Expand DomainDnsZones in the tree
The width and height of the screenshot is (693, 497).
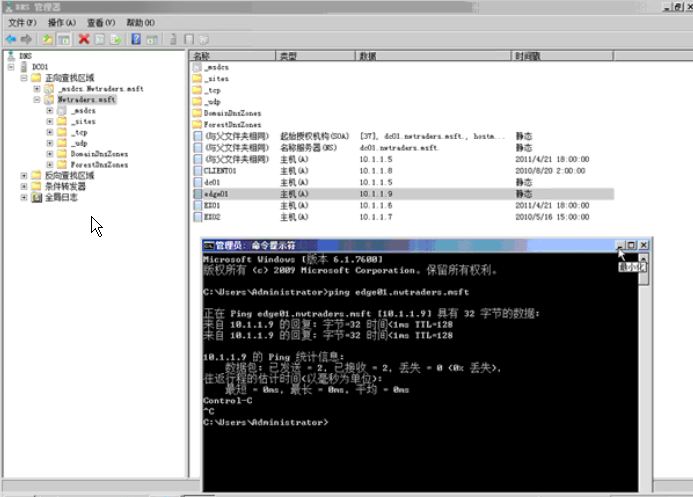click(50, 154)
